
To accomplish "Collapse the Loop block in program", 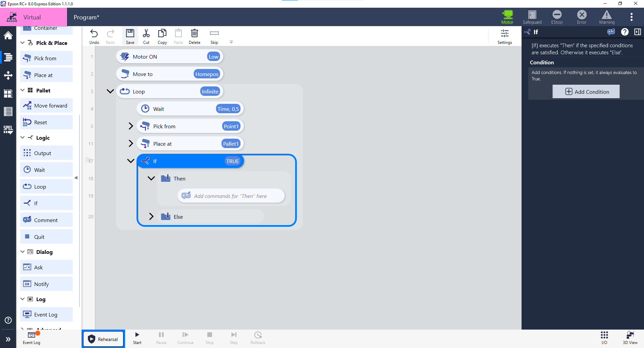I will [110, 91].
